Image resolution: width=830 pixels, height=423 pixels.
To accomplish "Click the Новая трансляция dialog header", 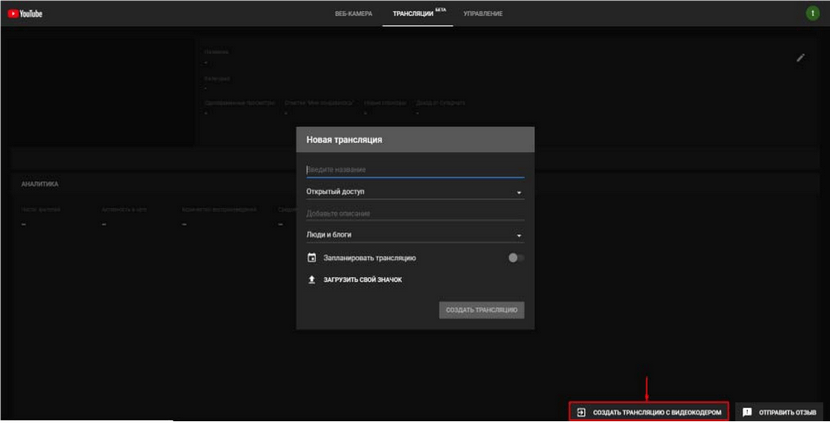I will click(x=415, y=140).
